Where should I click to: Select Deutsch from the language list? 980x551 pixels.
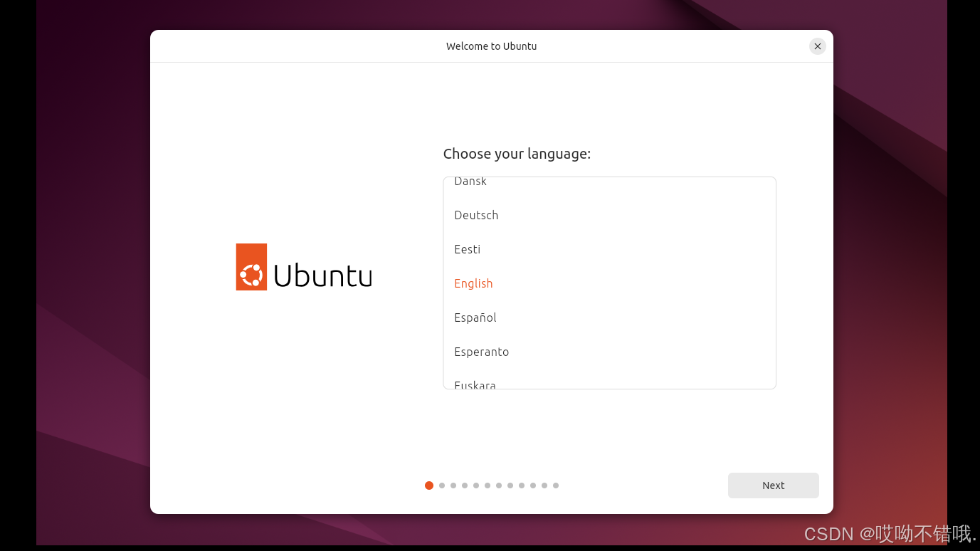pyautogui.click(x=609, y=215)
